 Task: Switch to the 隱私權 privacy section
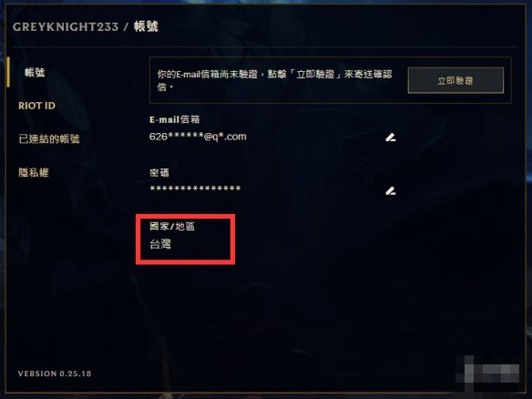(34, 172)
